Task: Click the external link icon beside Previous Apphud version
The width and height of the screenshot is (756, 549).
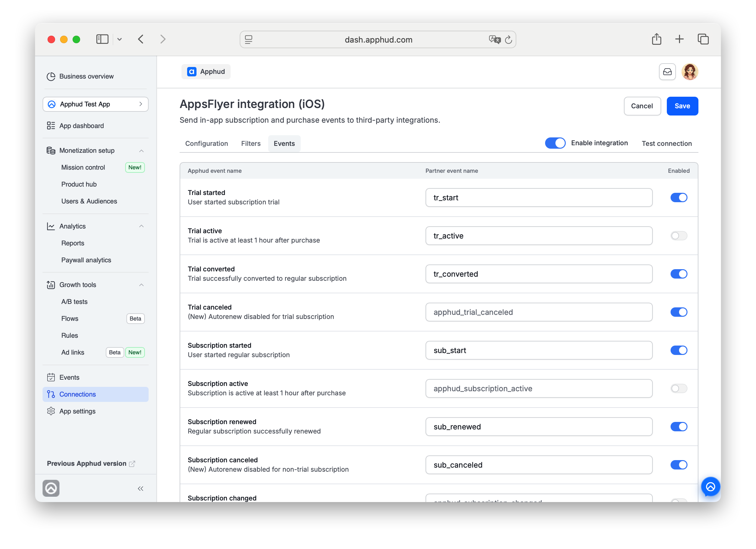Action: (132, 464)
